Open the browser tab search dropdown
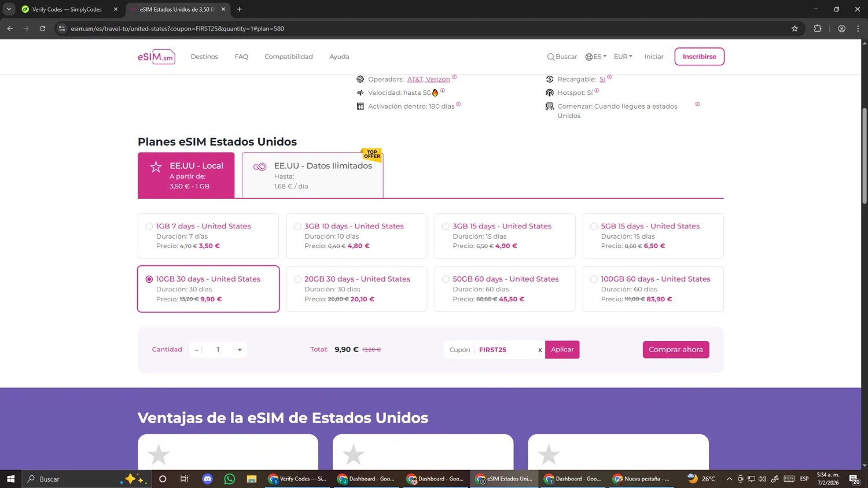This screenshot has height=488, width=868. coord(9,9)
